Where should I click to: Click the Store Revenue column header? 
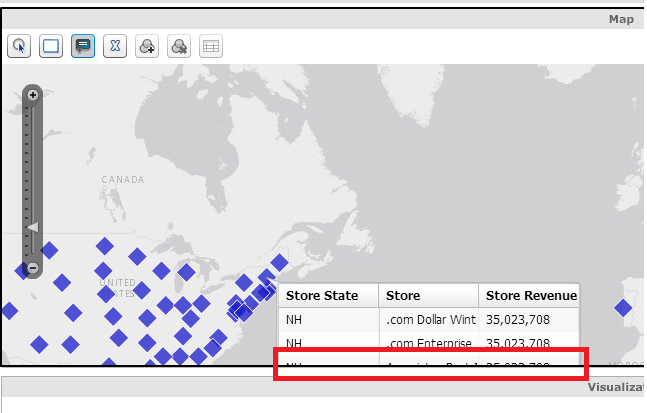point(529,295)
